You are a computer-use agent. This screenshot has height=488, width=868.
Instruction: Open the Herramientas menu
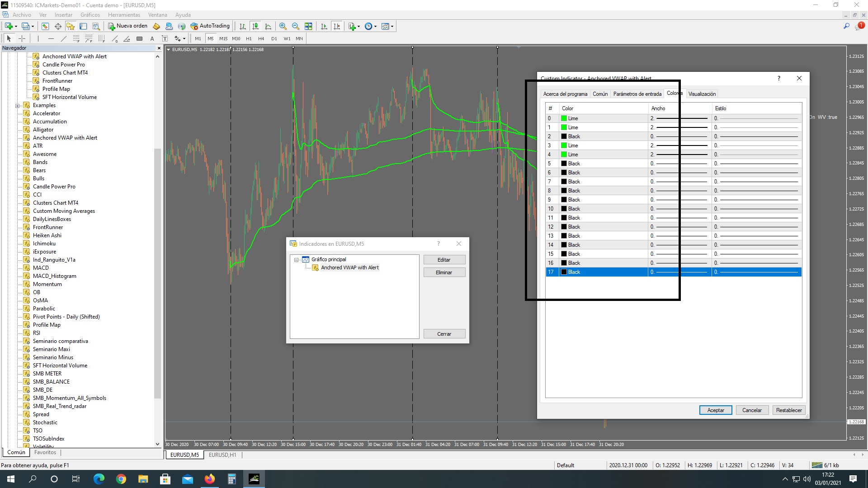[124, 15]
